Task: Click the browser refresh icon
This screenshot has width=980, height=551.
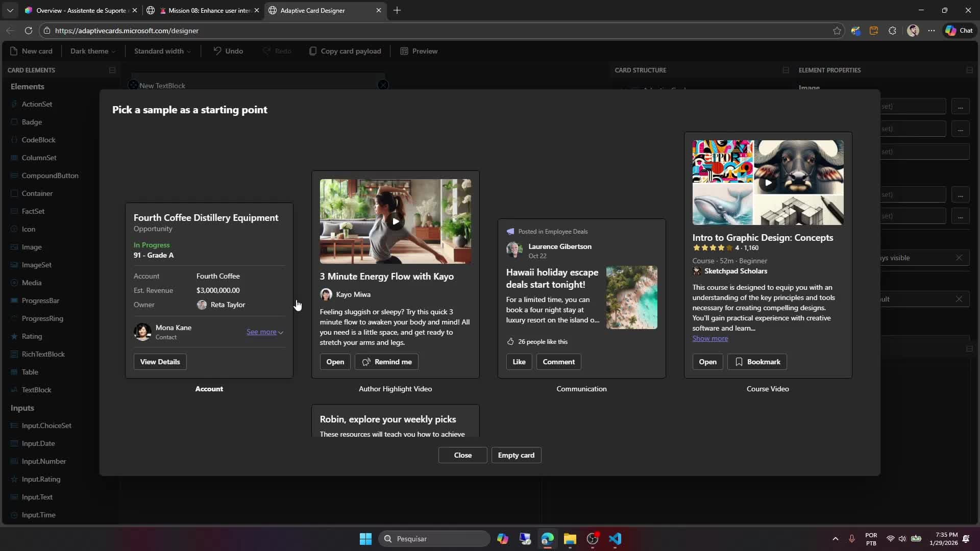Action: 29,31
